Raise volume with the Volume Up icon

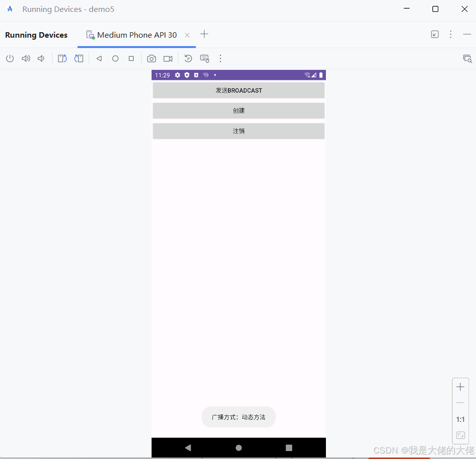click(26, 58)
